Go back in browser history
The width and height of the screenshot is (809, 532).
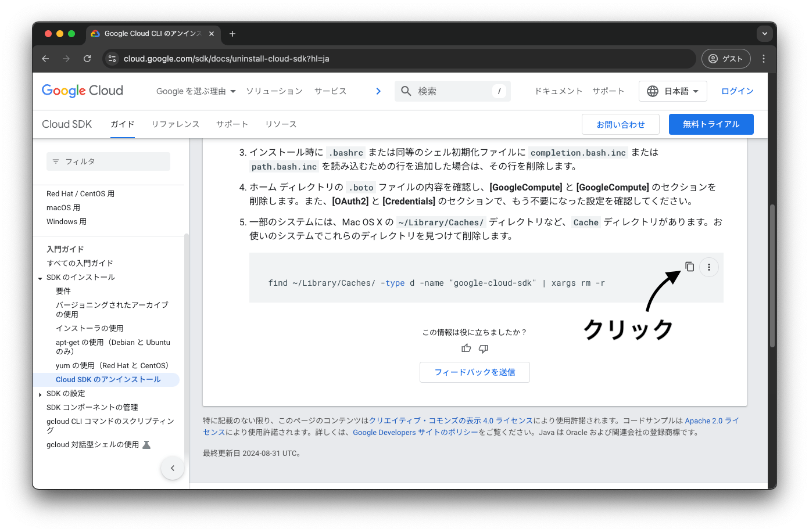[45, 59]
